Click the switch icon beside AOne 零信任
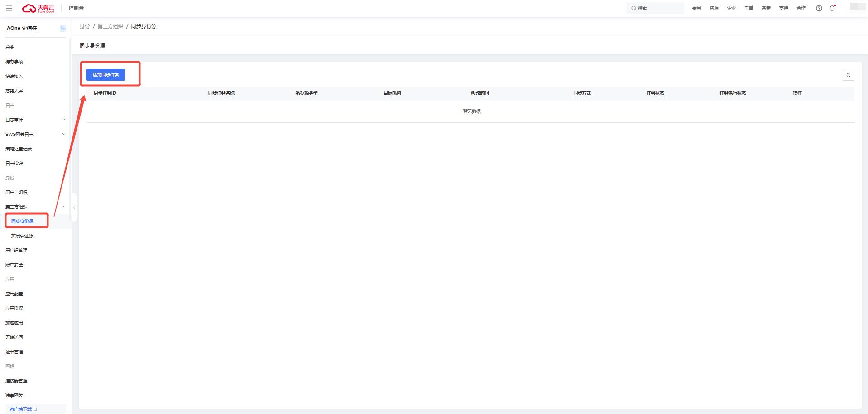This screenshot has width=868, height=414. click(x=63, y=29)
